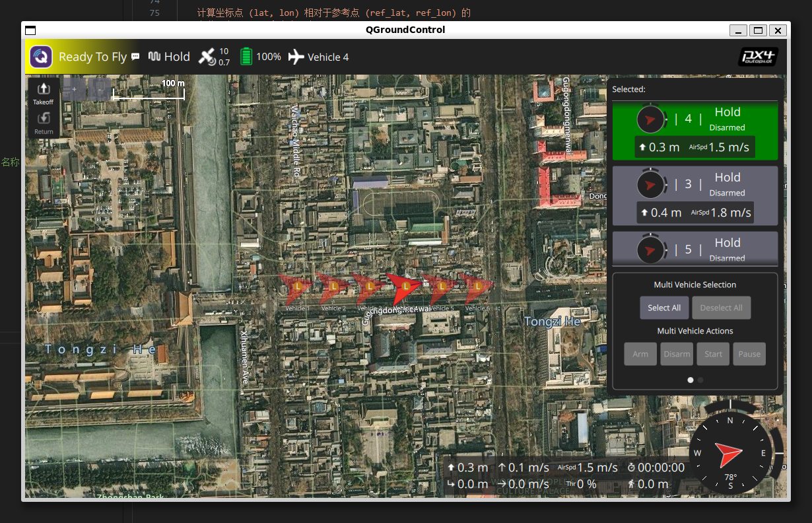
Task: Click the Thr 0 % throttle value
Action: click(581, 484)
